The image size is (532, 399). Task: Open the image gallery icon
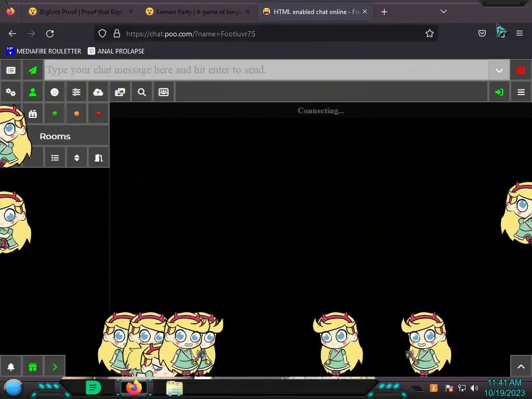[x=120, y=92]
